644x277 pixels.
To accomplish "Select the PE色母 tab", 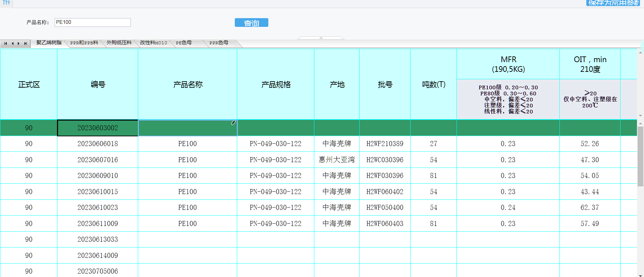I will (x=184, y=43).
